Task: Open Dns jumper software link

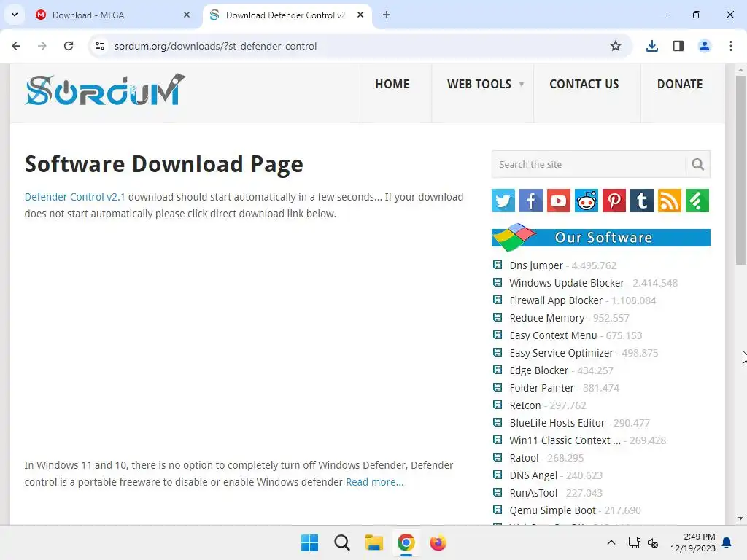Action: coord(536,265)
